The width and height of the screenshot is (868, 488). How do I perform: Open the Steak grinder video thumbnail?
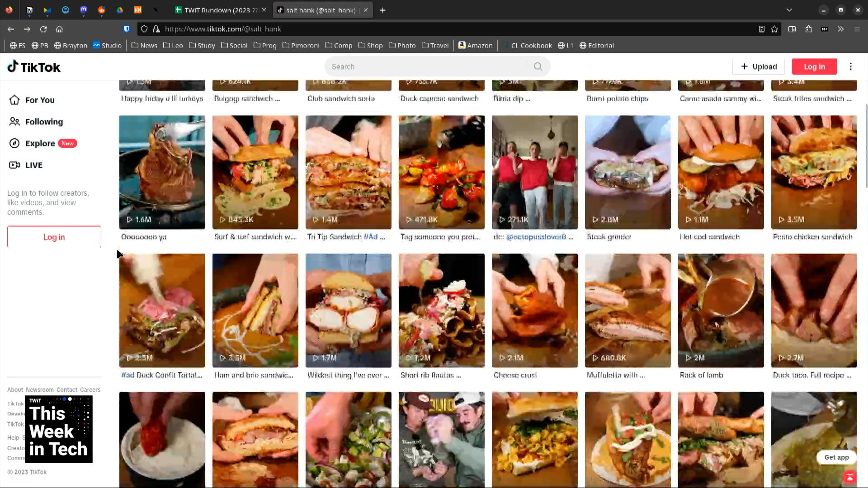(x=627, y=172)
